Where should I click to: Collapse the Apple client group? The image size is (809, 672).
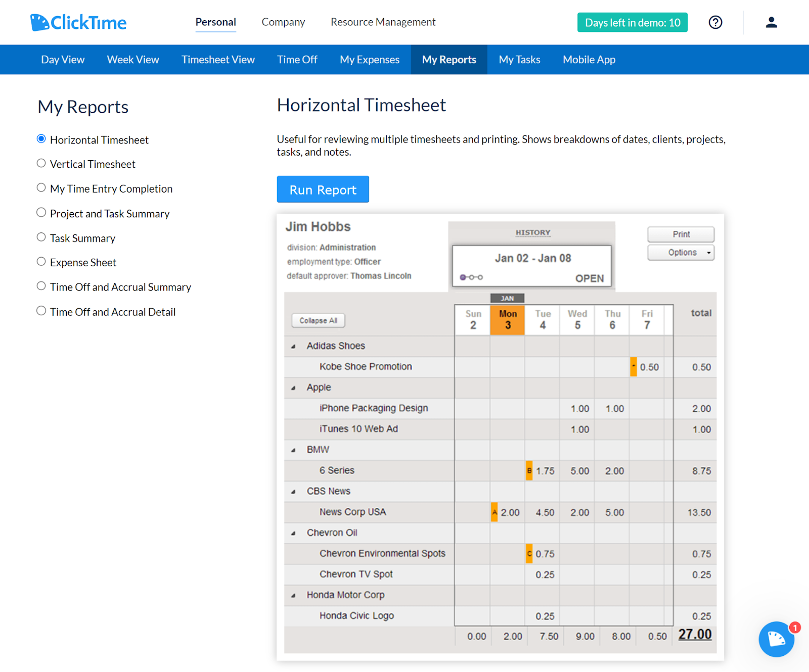pos(293,388)
